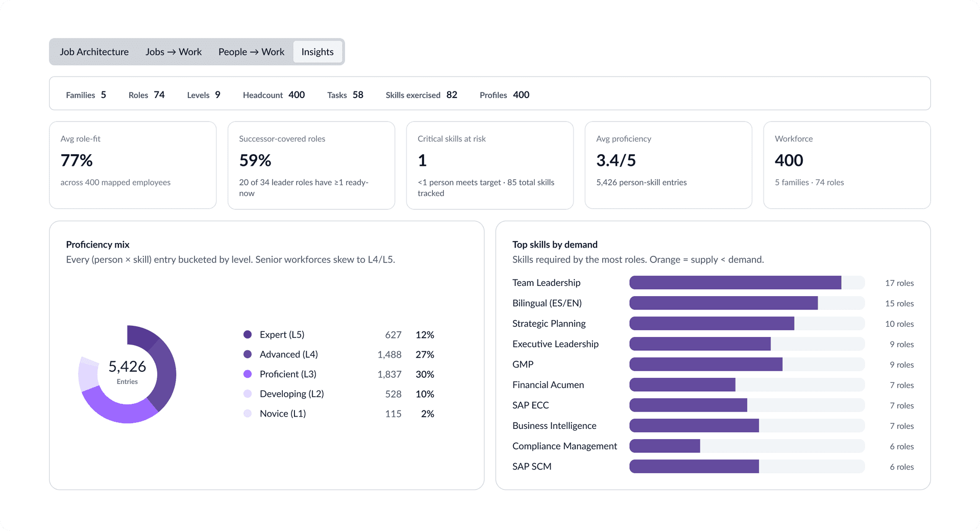The height and width of the screenshot is (531, 980).
Task: Click the 1,837 entries value
Action: [x=389, y=374]
